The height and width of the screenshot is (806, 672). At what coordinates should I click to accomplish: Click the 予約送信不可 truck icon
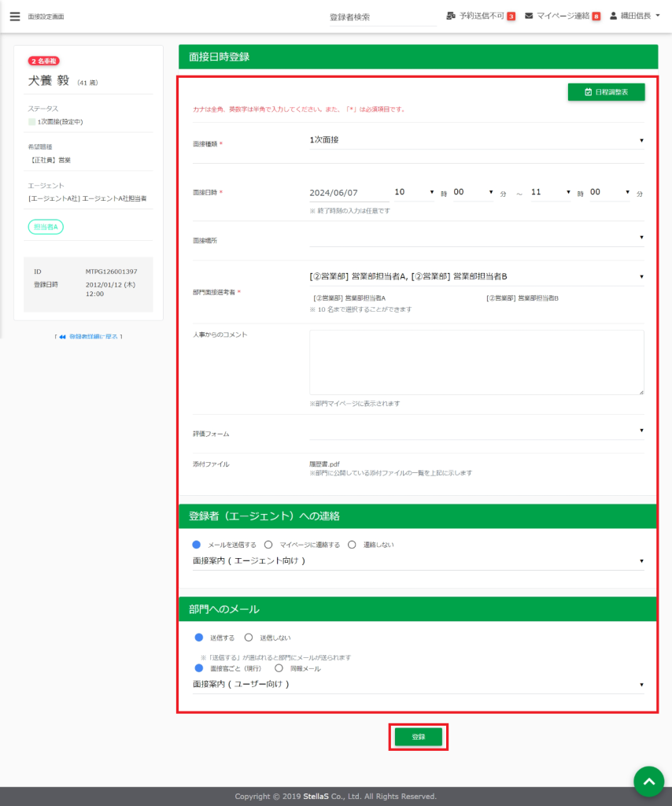tap(451, 16)
